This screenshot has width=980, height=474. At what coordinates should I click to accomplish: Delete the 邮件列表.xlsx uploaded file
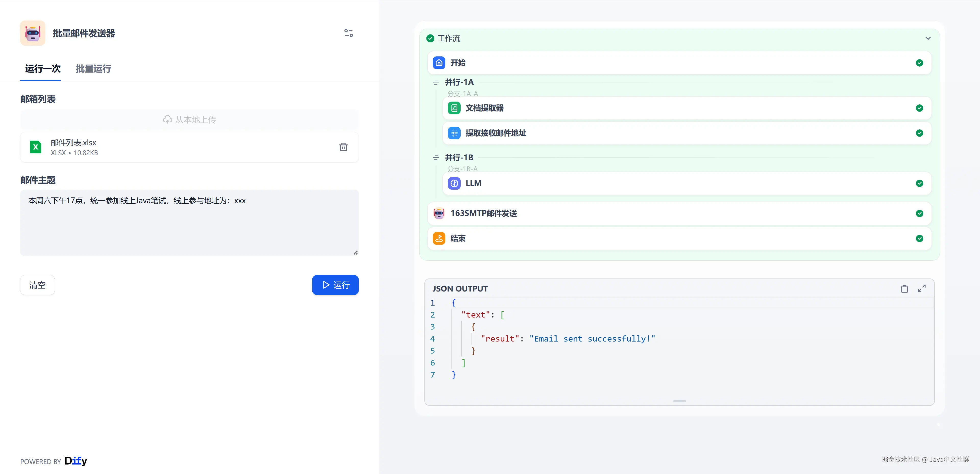(x=343, y=147)
